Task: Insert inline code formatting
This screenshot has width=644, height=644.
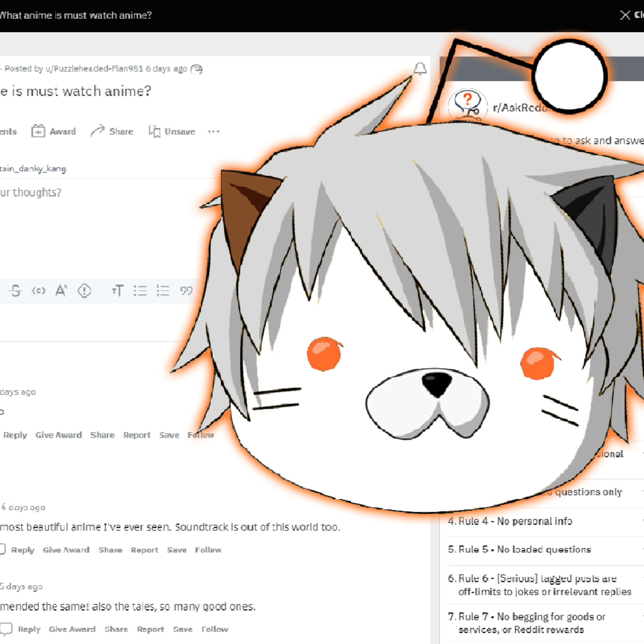Action: pos(39,291)
